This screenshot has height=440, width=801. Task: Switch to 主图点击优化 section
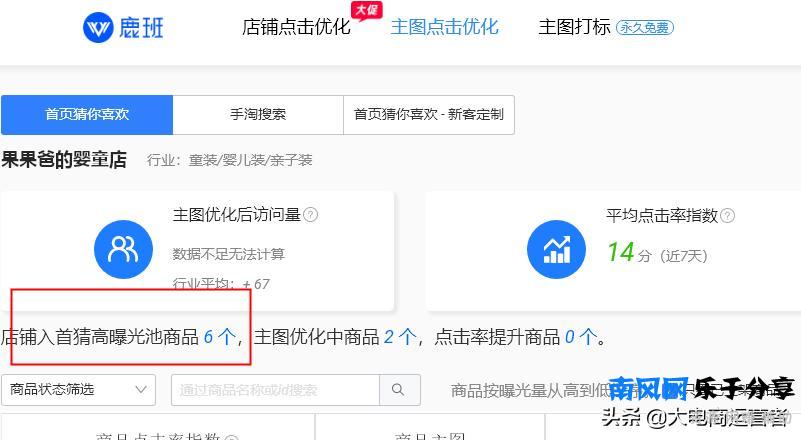point(444,27)
